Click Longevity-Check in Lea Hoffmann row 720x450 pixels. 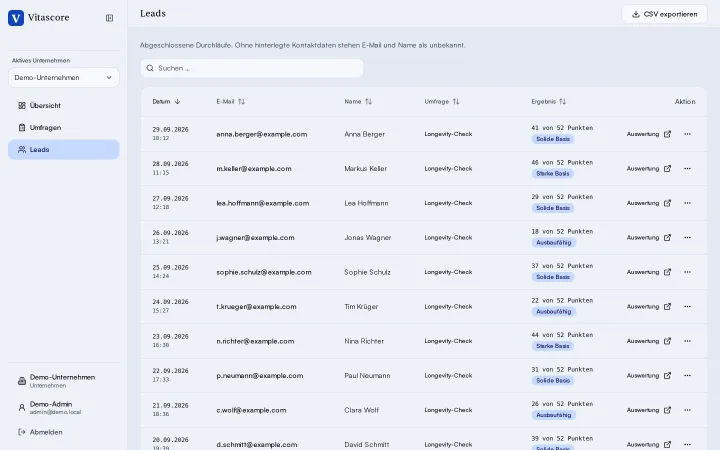click(448, 203)
